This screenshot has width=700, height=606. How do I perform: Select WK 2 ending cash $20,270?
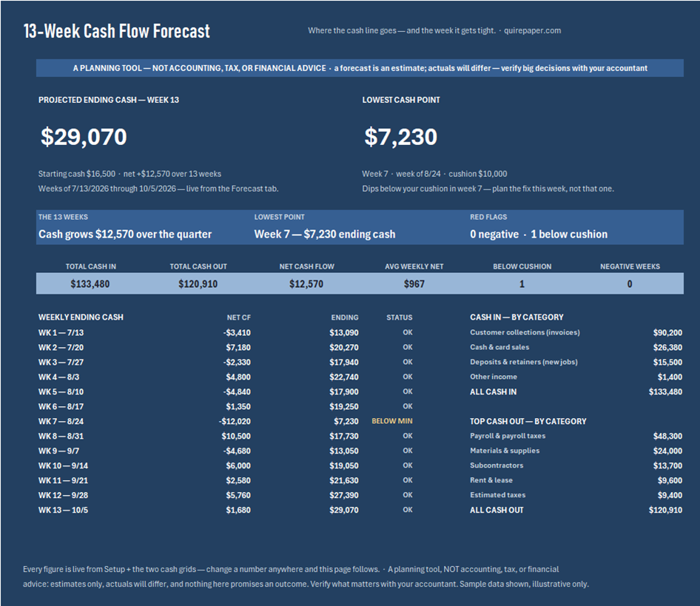pyautogui.click(x=344, y=348)
